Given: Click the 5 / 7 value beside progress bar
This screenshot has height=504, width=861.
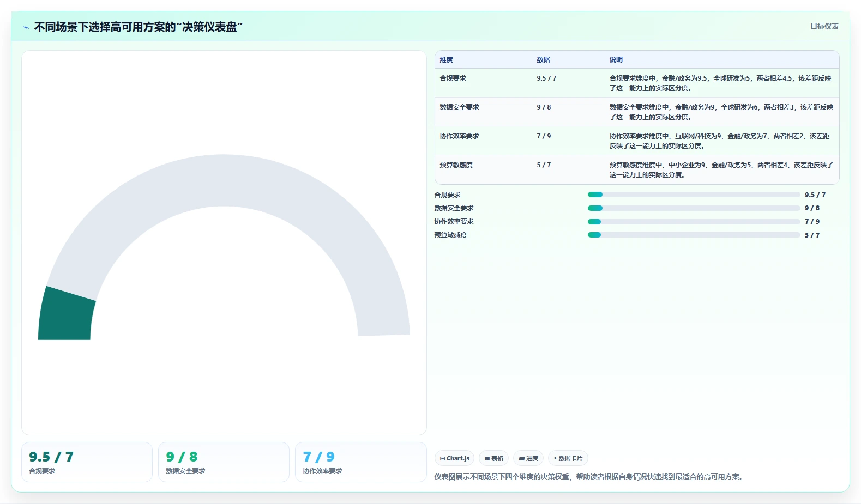Looking at the screenshot, I should click(812, 235).
